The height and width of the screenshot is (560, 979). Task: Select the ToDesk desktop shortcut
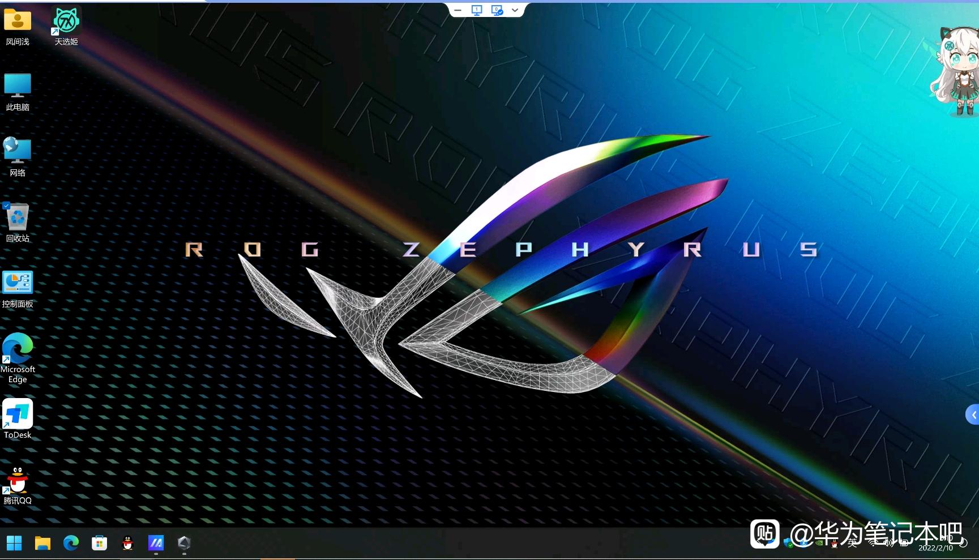[x=18, y=420]
